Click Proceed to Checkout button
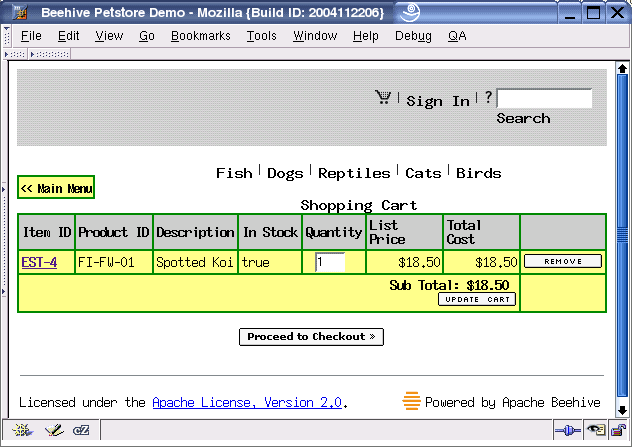The width and height of the screenshot is (632, 447). [x=311, y=337]
